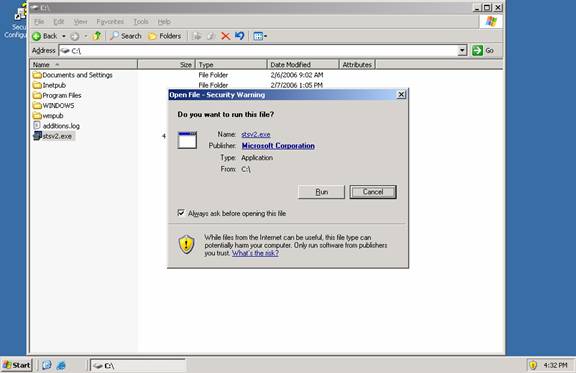Click the Explorer window title bar drive icon
The image size is (576, 373).
coord(35,7)
